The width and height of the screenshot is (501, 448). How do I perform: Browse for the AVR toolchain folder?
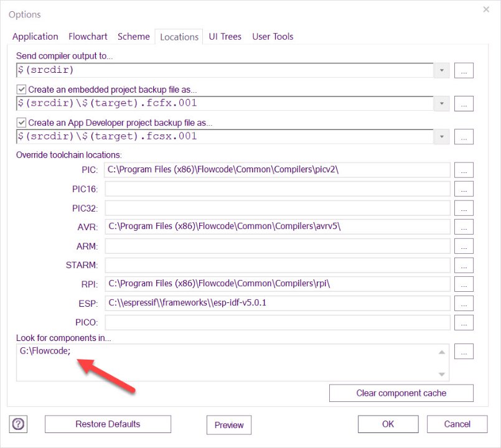[x=464, y=227]
